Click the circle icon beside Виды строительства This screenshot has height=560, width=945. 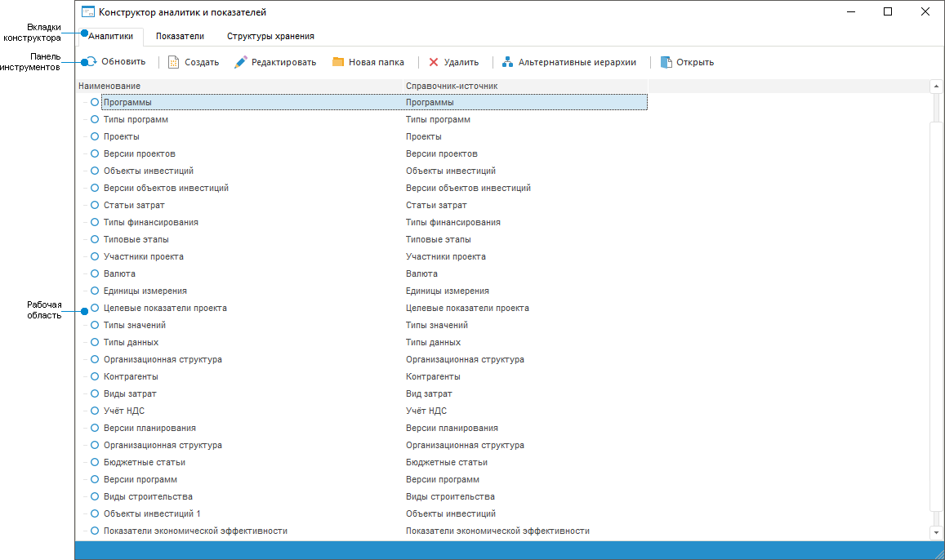95,497
